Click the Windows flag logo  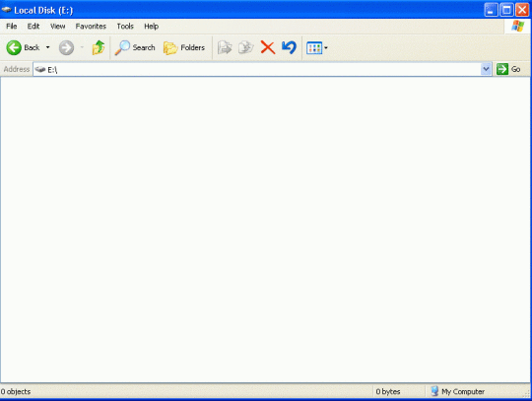click(x=518, y=27)
